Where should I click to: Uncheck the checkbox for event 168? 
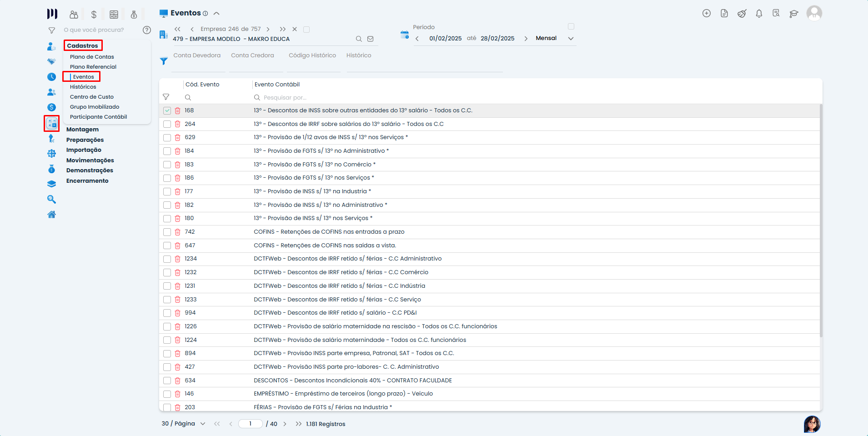tap(167, 110)
